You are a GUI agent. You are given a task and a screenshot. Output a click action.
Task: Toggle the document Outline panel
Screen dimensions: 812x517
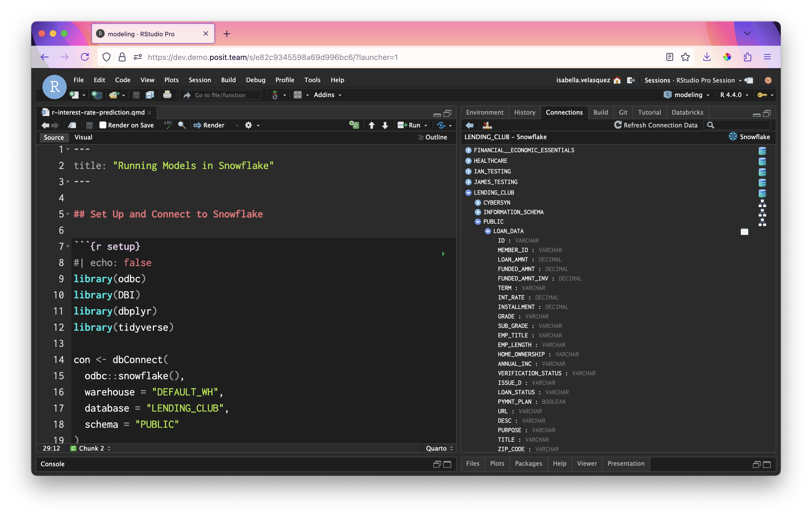(432, 137)
